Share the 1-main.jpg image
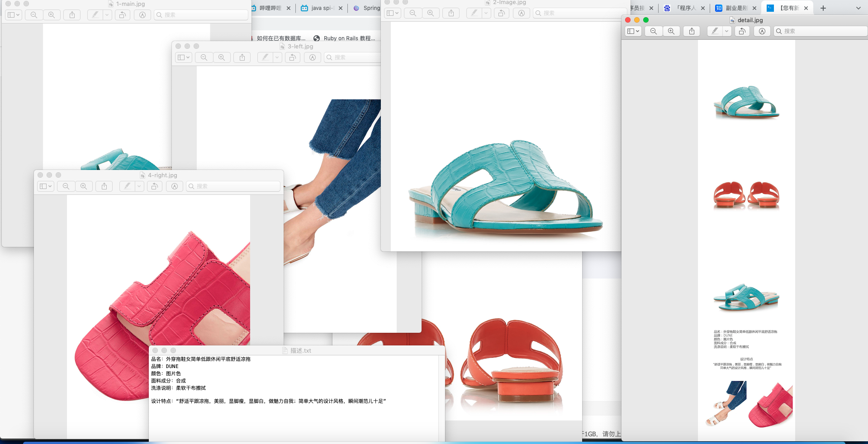Screen dimensions: 868x444 pyautogui.click(x=72, y=15)
